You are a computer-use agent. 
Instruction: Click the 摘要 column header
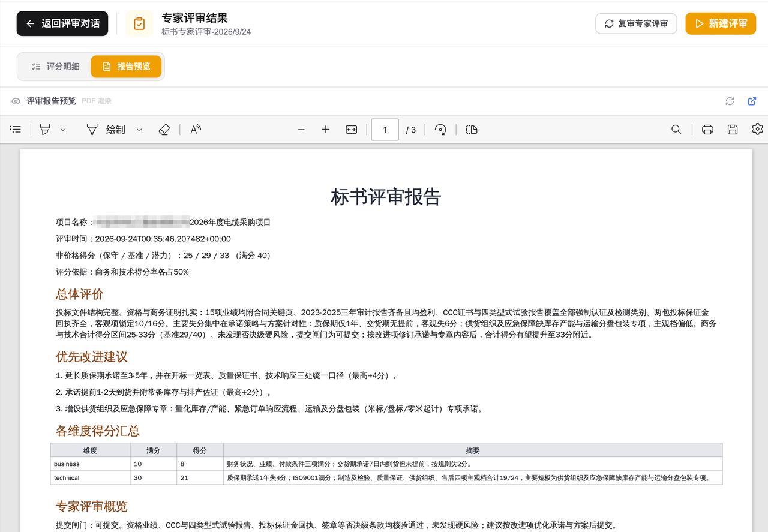(x=473, y=450)
